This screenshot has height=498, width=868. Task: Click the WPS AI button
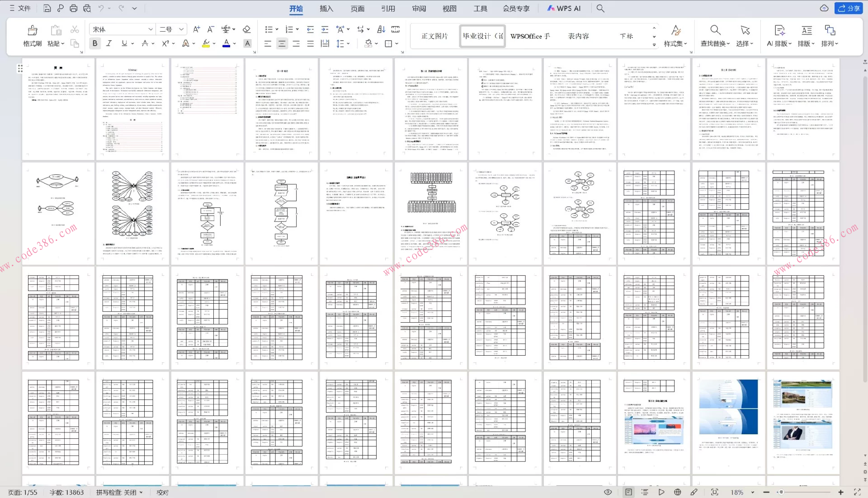coord(564,8)
